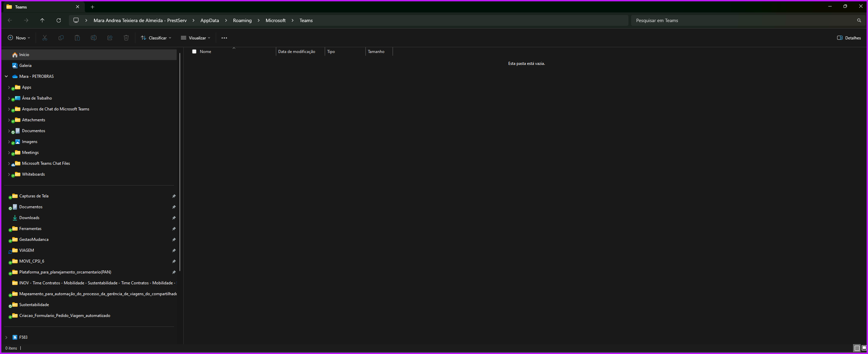Open Galeria in the navigation pane
Image resolution: width=868 pixels, height=354 pixels.
pyautogui.click(x=90, y=66)
